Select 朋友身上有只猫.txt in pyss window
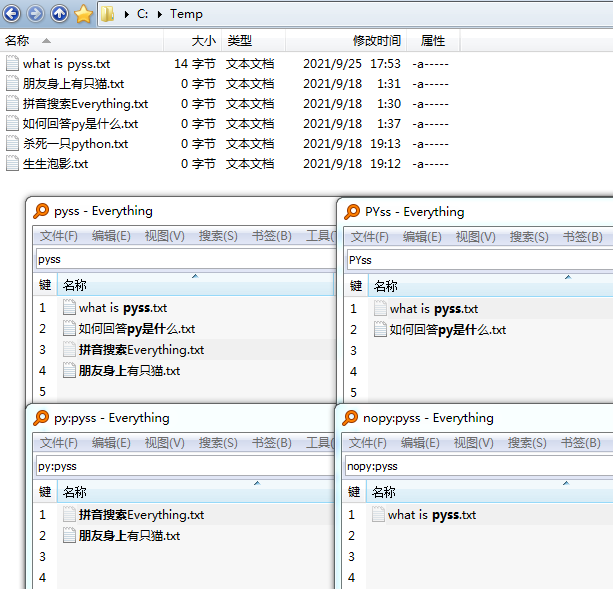This screenshot has height=589, width=613. click(x=129, y=371)
